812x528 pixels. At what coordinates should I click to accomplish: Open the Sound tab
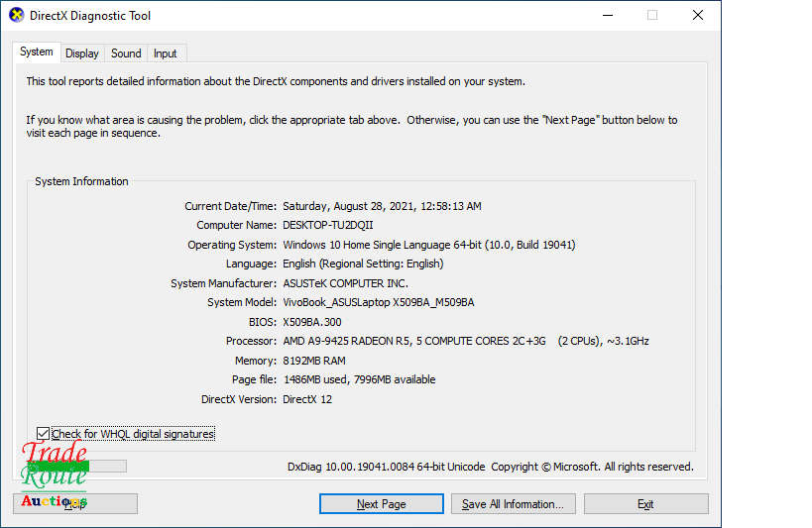tap(126, 53)
